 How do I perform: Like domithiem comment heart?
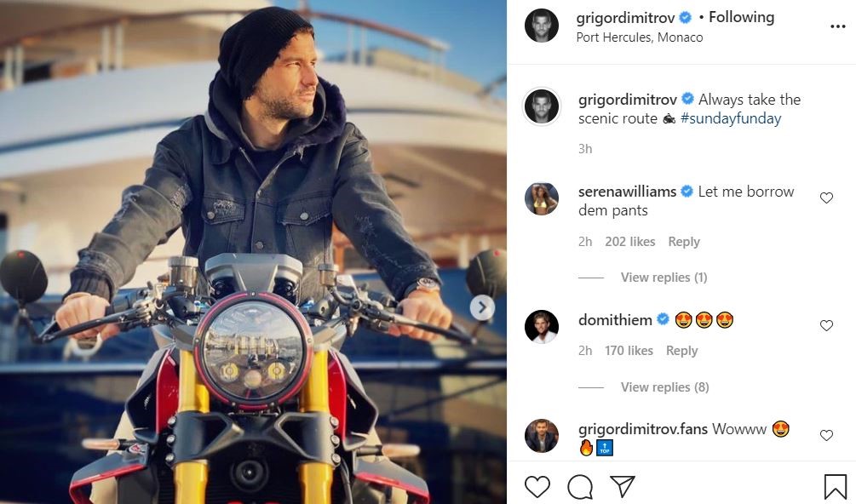click(x=826, y=325)
